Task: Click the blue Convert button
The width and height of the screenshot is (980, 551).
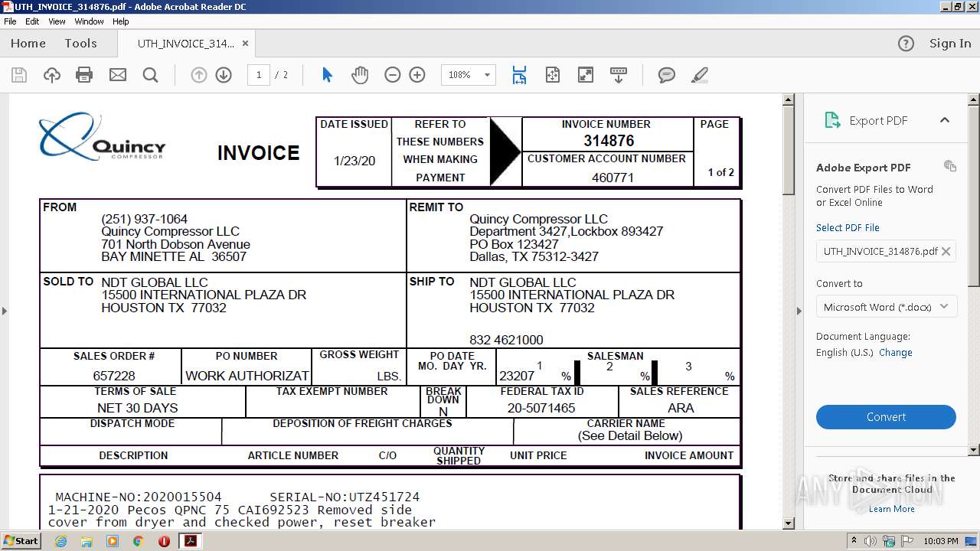Action: (x=886, y=417)
